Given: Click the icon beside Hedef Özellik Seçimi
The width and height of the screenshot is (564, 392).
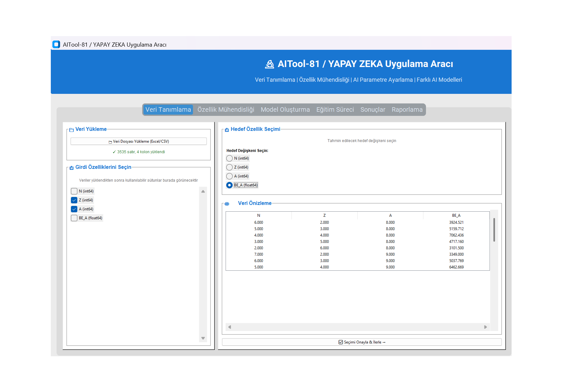Looking at the screenshot, I should (227, 130).
